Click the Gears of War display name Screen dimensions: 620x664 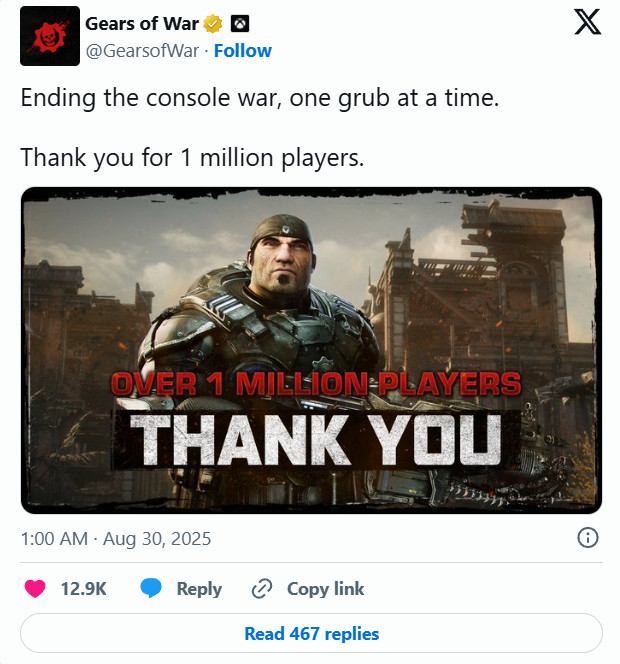[x=141, y=24]
